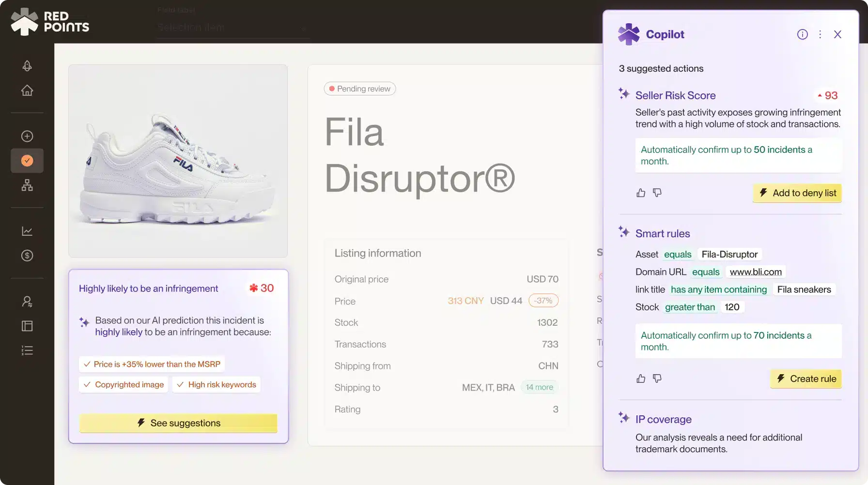The image size is (868, 485).
Task: Click the plus circle add icon in sidebar
Action: point(27,136)
